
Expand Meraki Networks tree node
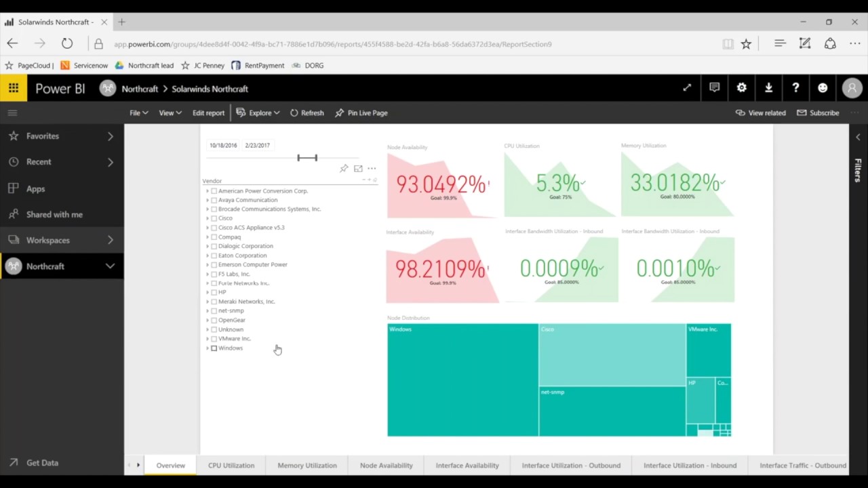pos(208,302)
